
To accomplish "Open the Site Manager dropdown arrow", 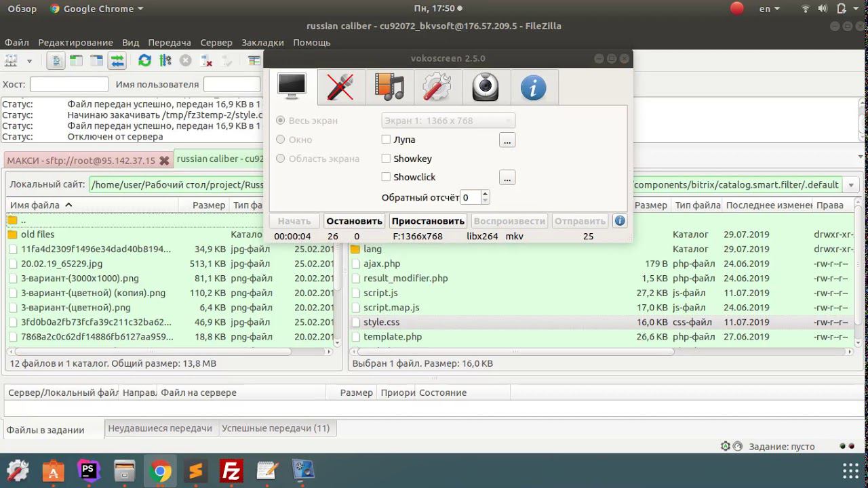I will click(29, 61).
